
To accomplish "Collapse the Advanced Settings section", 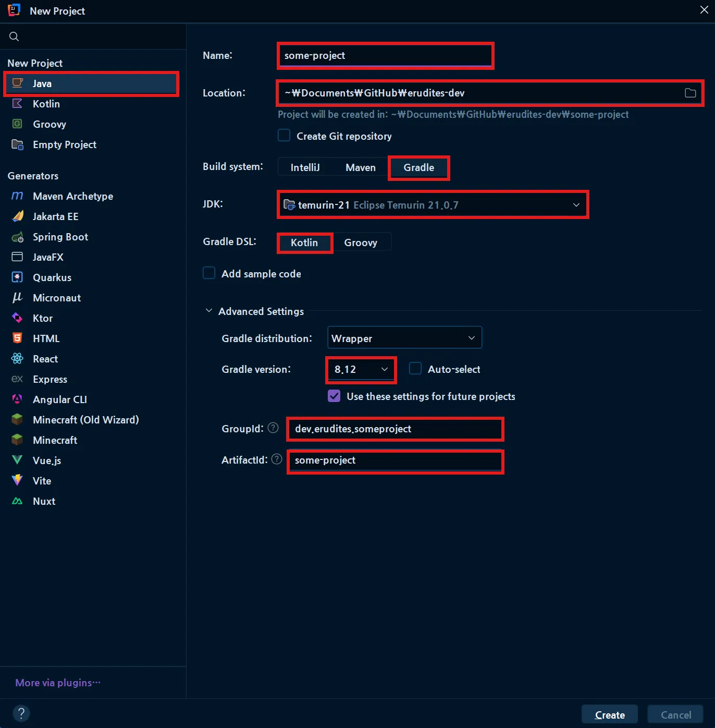I will pyautogui.click(x=209, y=311).
